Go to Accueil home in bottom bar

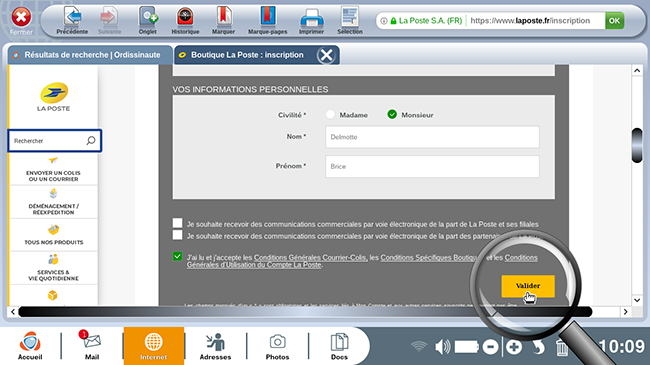(x=30, y=346)
